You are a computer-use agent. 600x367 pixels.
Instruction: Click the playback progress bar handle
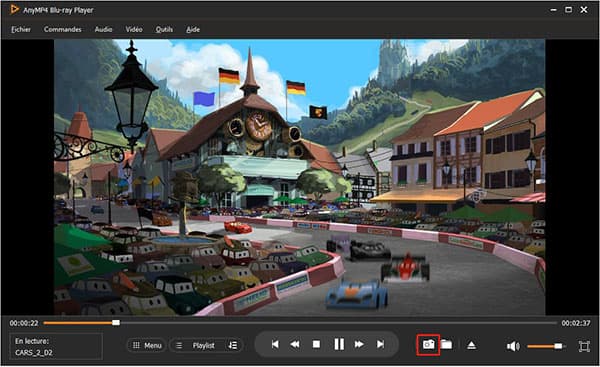click(116, 323)
